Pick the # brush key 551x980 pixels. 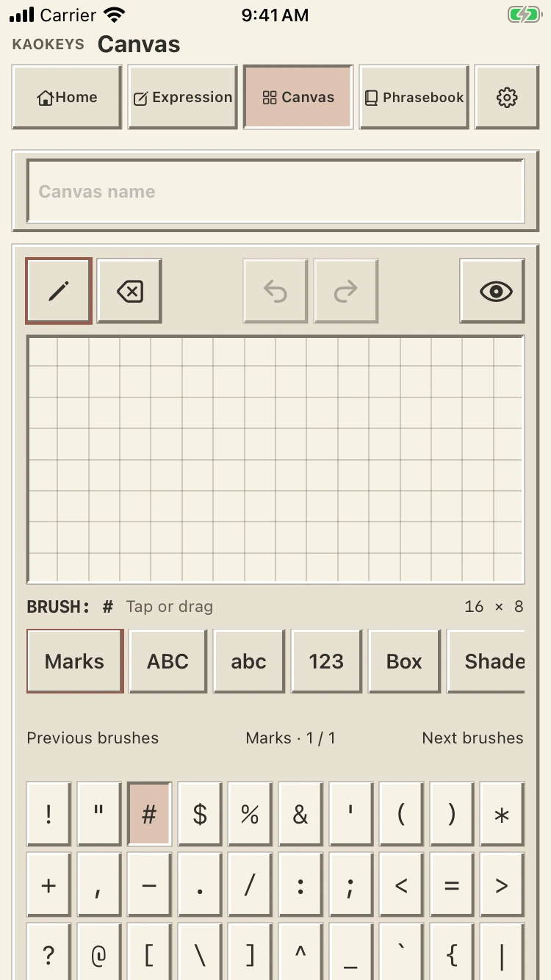pos(149,814)
